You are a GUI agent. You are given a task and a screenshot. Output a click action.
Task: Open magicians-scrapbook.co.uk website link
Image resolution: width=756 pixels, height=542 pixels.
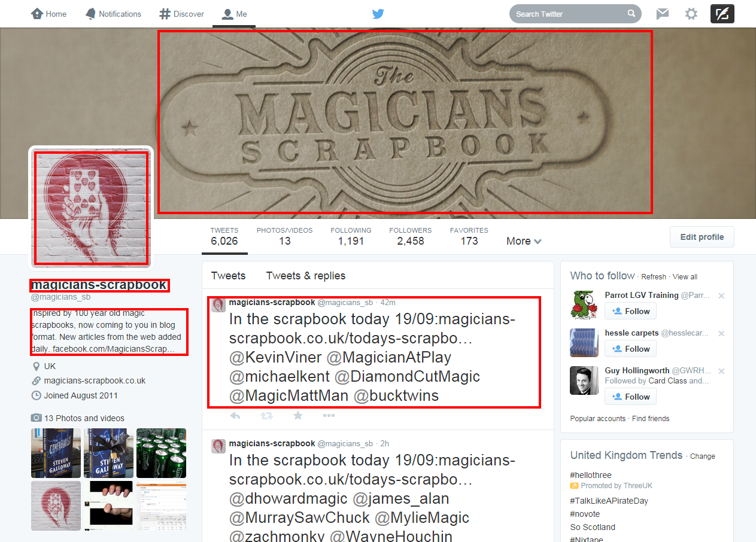tap(95, 380)
